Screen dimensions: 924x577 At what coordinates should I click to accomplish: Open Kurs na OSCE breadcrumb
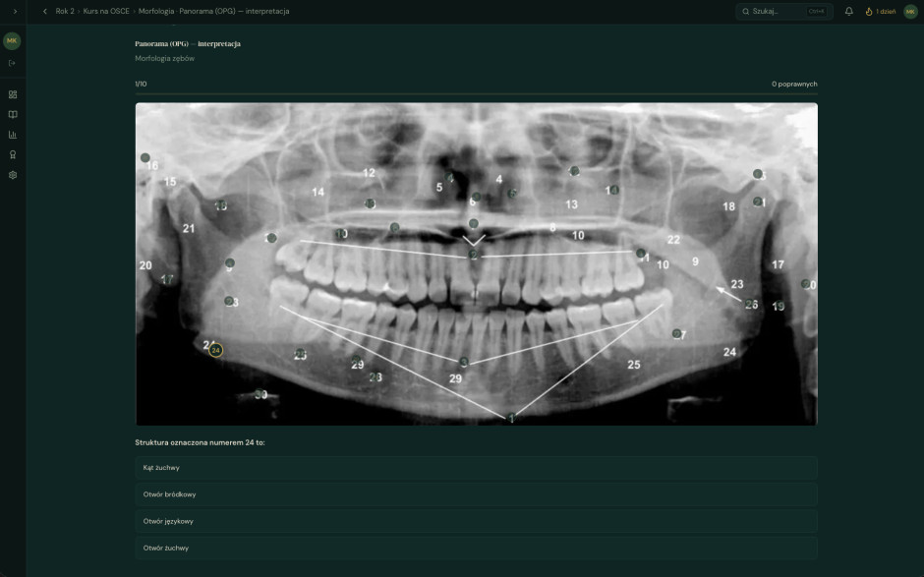click(x=105, y=11)
